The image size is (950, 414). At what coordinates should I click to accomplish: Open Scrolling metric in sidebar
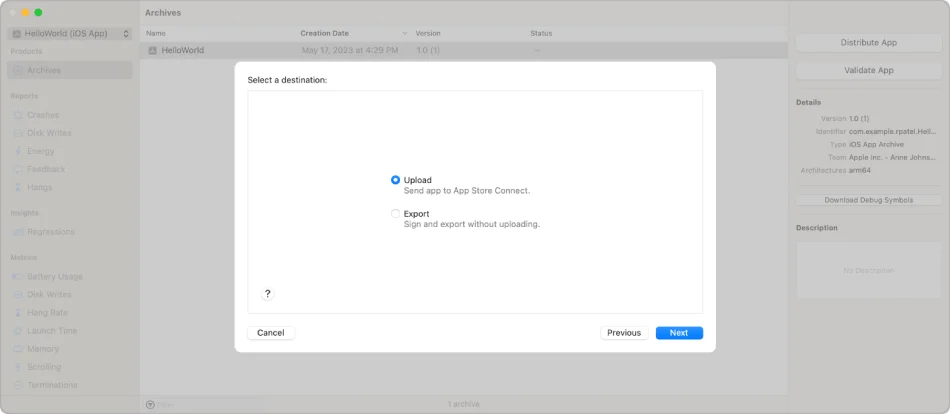click(x=44, y=367)
